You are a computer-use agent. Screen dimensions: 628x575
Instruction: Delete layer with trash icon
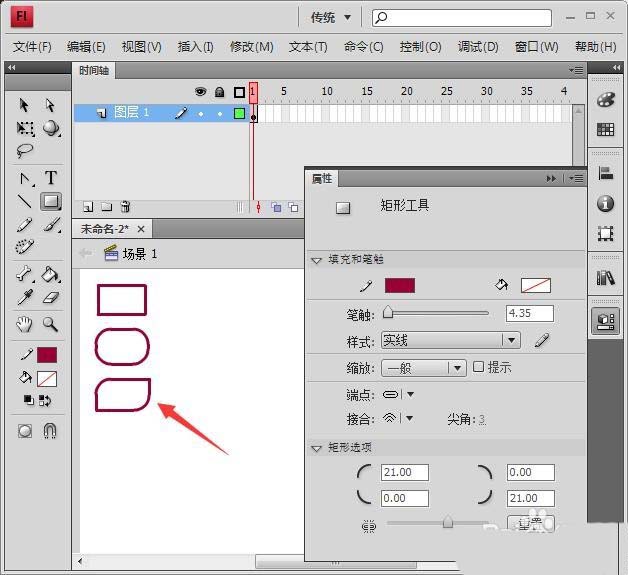pyautogui.click(x=125, y=207)
